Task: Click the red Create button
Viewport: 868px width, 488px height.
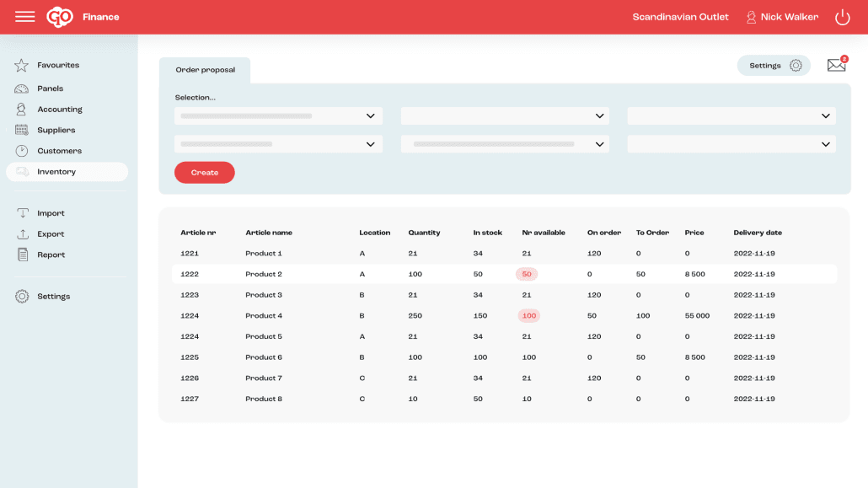Action: 204,173
